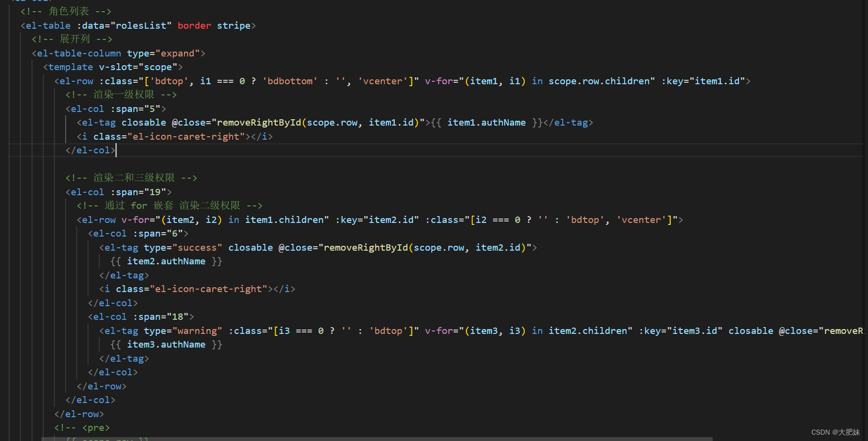Click the comment '<!-- 渲染二和三级权限 -->'
Viewport: 868px width, 441px height.
(x=131, y=178)
